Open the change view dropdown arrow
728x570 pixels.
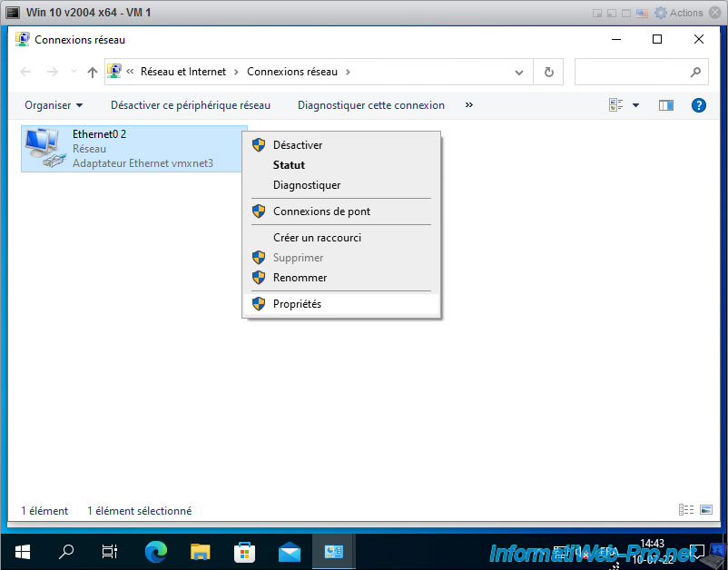pyautogui.click(x=635, y=104)
